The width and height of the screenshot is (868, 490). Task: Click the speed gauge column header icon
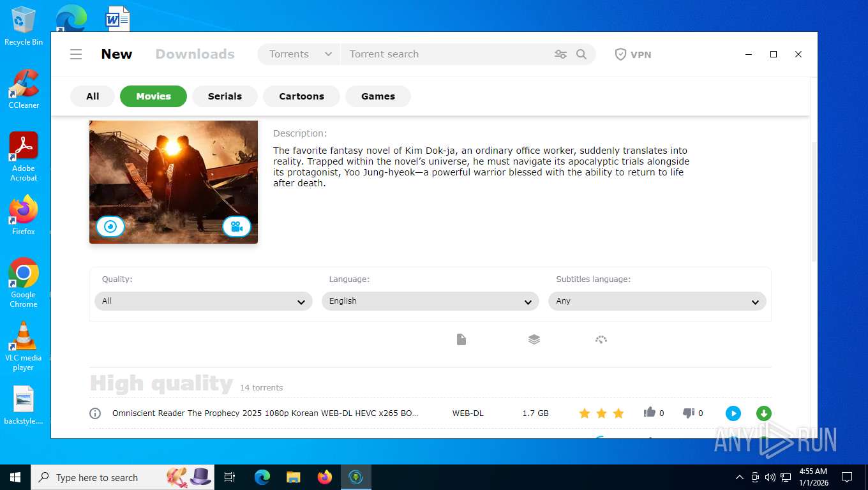click(601, 339)
